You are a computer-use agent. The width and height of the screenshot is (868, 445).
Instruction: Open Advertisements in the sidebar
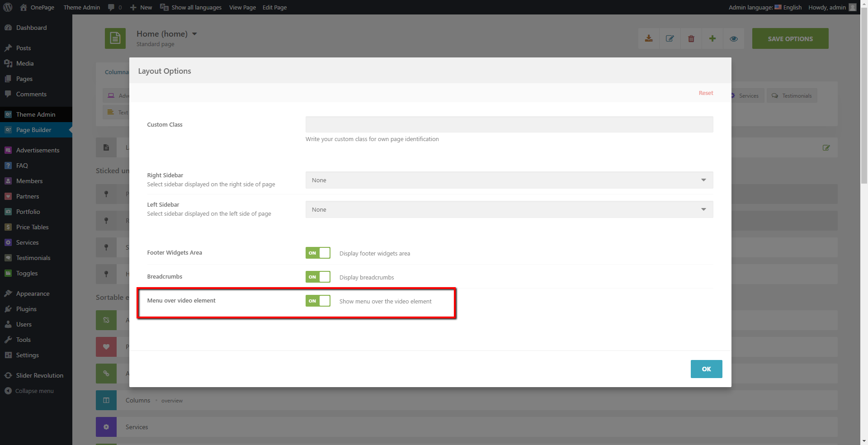[36, 150]
